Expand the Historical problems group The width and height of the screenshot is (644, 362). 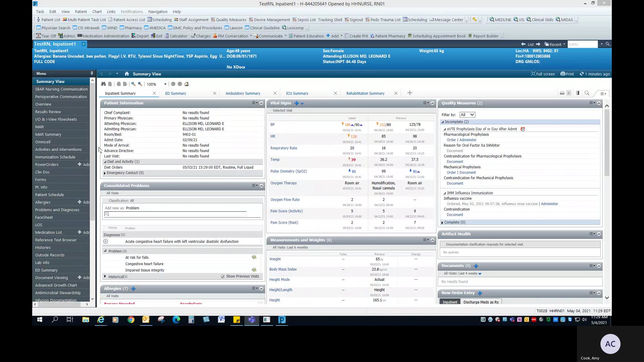click(x=105, y=277)
